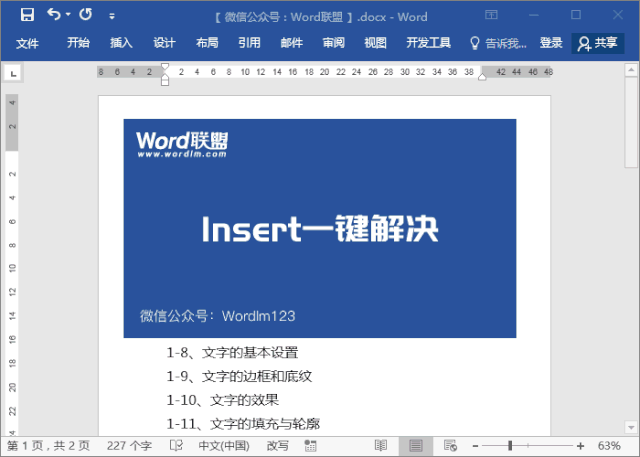
Task: Click the vertical scrollbar down arrow
Action: click(x=631, y=428)
